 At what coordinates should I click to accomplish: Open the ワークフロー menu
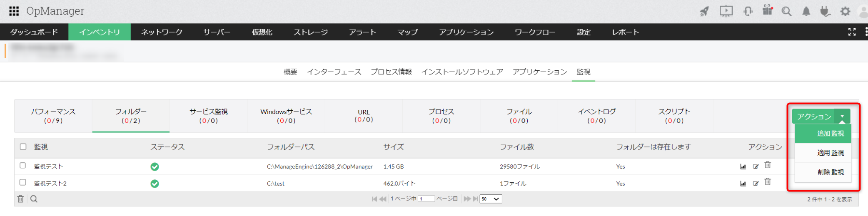pos(535,32)
